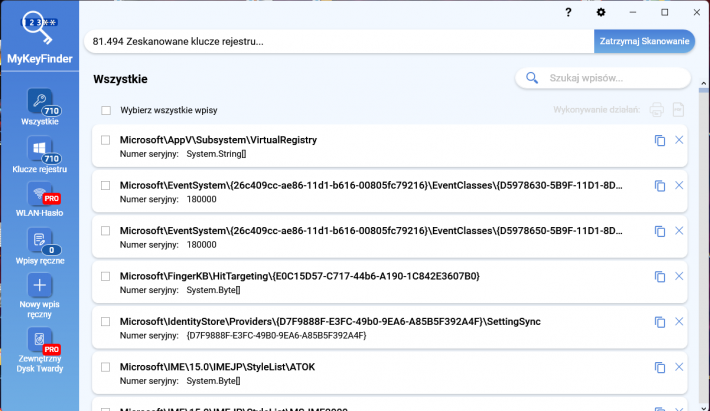710x411 pixels.
Task: Click the print action icon
Action: pos(657,110)
